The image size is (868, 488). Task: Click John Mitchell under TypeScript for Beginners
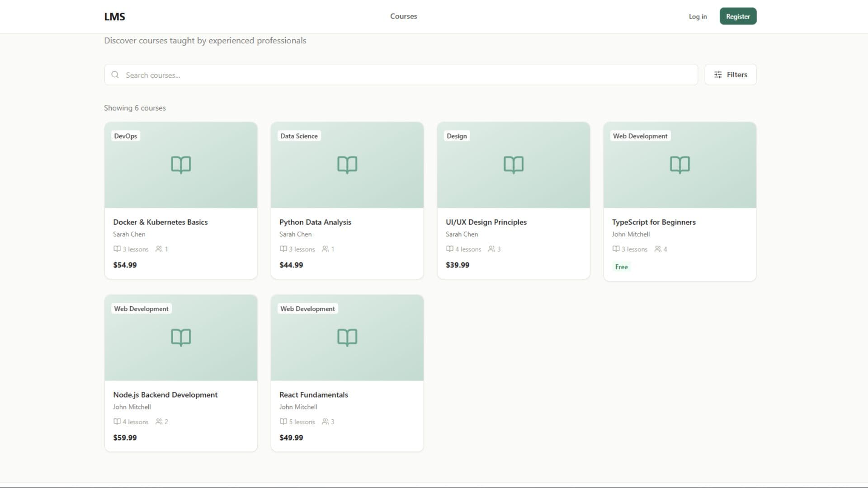631,235
